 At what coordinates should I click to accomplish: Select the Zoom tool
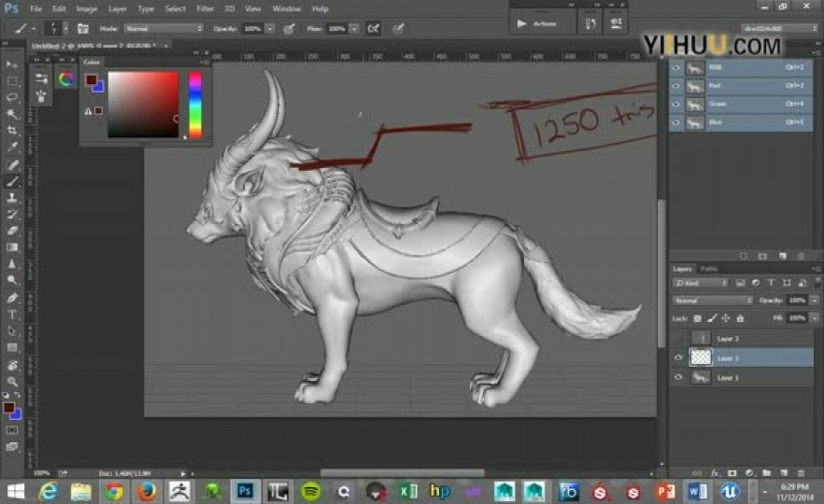(x=11, y=382)
